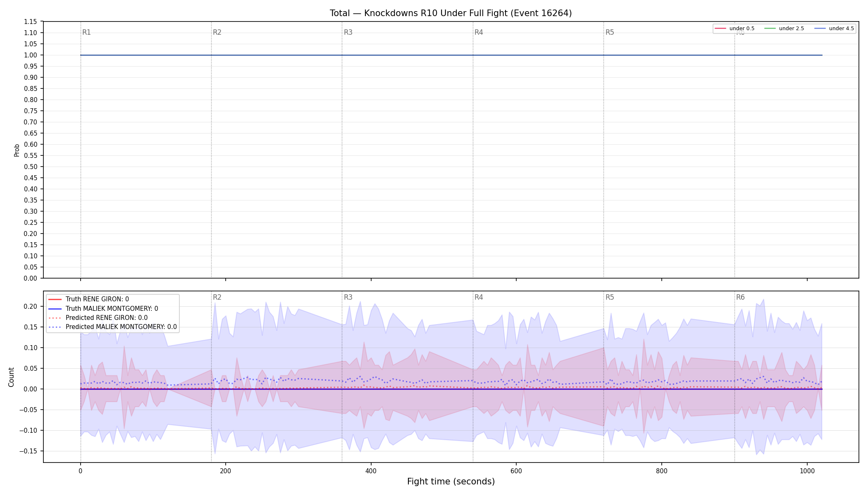Select the "under 4.5" legend label
Viewport: 868px width, 496px height.
(x=842, y=29)
